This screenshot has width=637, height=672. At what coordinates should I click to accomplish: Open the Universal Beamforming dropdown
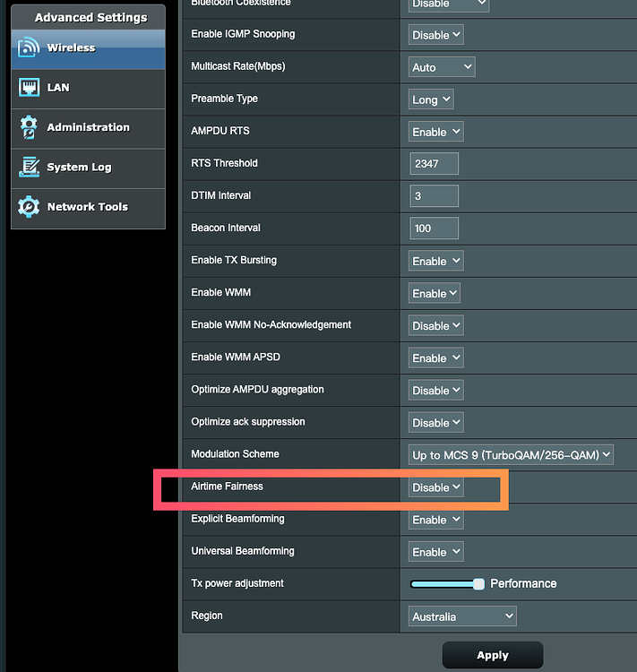[436, 552]
